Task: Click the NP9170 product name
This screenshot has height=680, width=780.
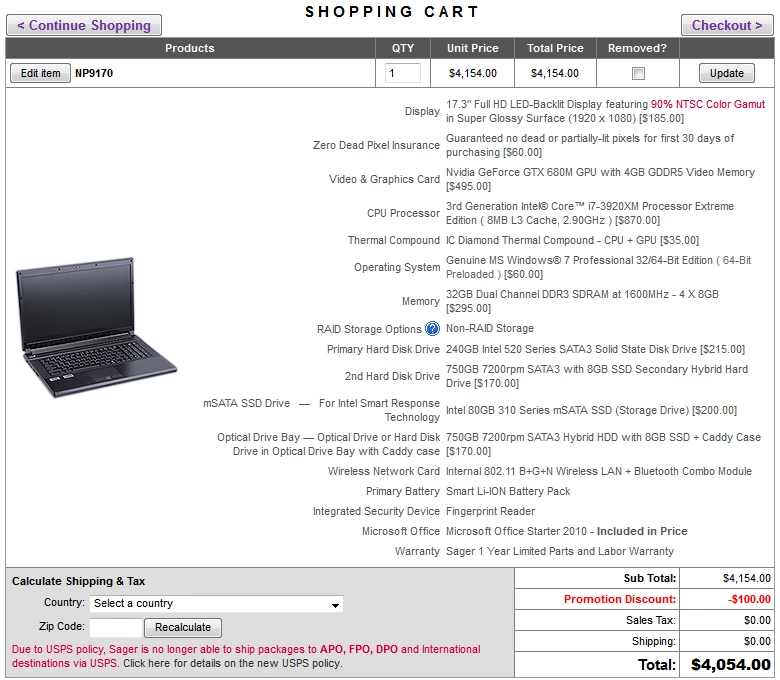Action: (94, 73)
